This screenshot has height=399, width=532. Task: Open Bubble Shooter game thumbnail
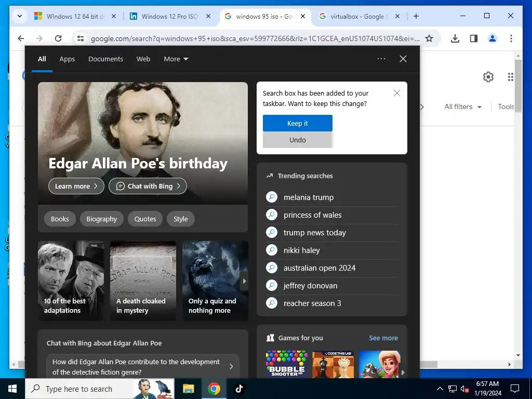click(287, 364)
